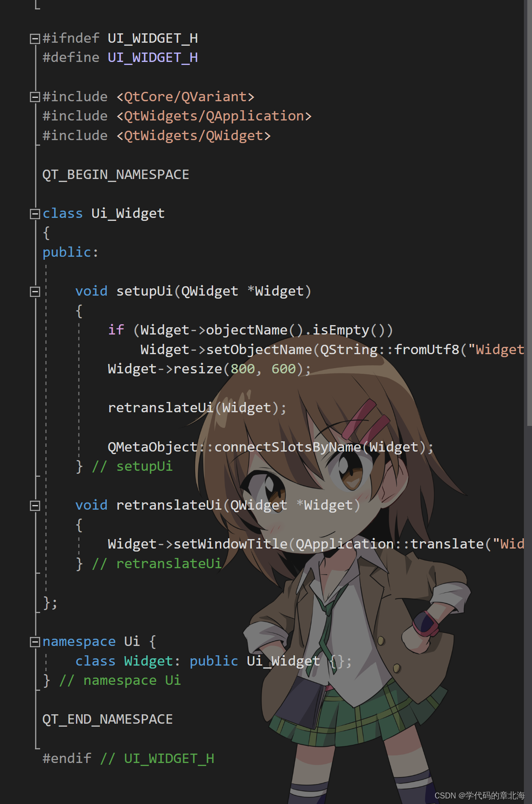532x804 pixels.
Task: Click the text "QT_BEGIN_NAMESPACE"
Action: 116,175
